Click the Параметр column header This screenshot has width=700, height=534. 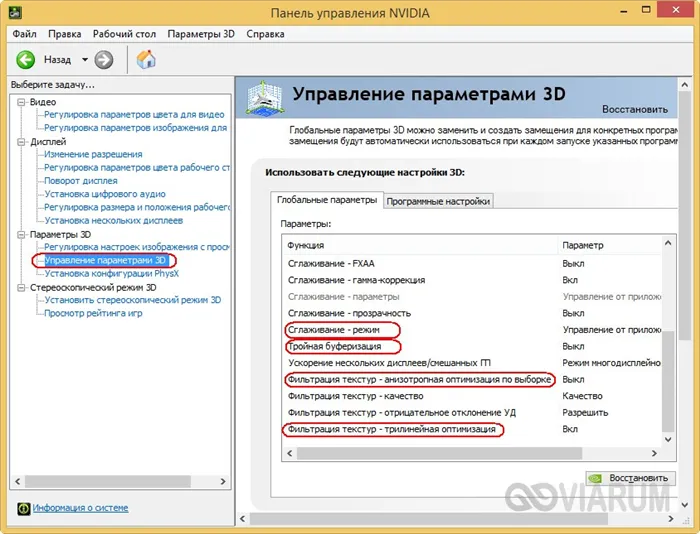(609, 245)
